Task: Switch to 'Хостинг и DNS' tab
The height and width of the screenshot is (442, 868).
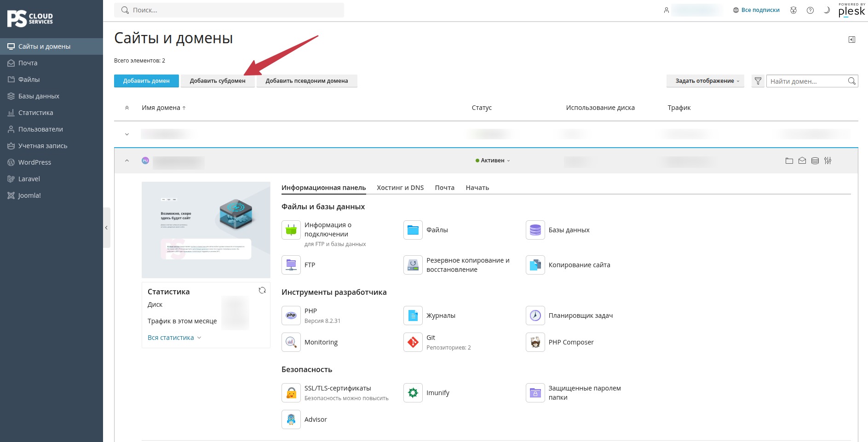Action: coord(400,188)
